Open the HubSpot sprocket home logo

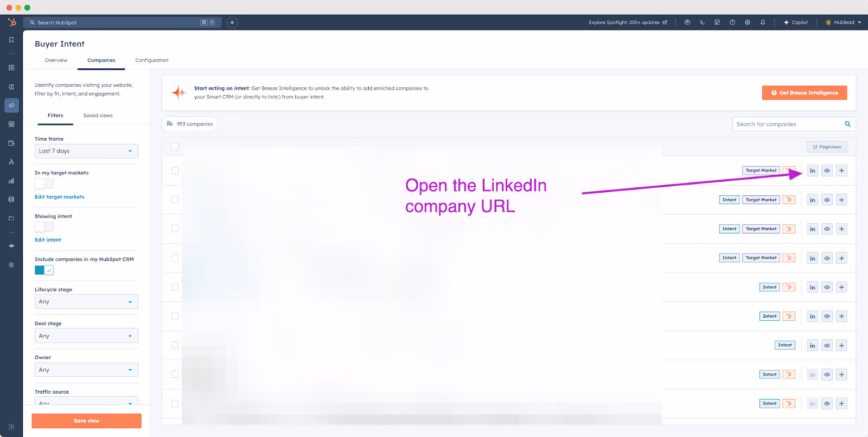[x=12, y=22]
